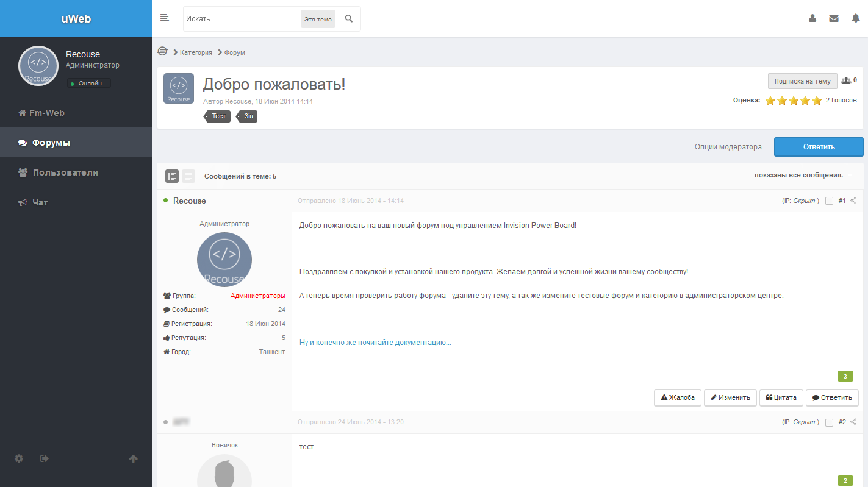Click the Изменить button on post #1
868x487 pixels.
(x=730, y=397)
